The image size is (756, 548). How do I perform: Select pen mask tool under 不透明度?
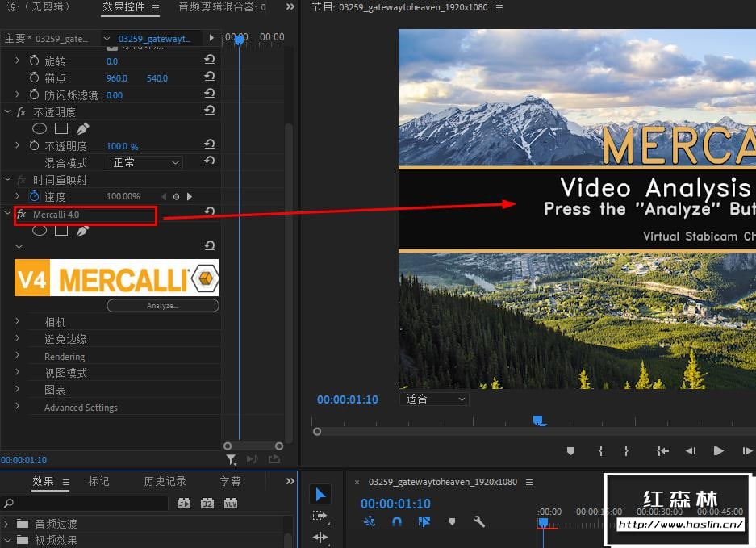[83, 128]
